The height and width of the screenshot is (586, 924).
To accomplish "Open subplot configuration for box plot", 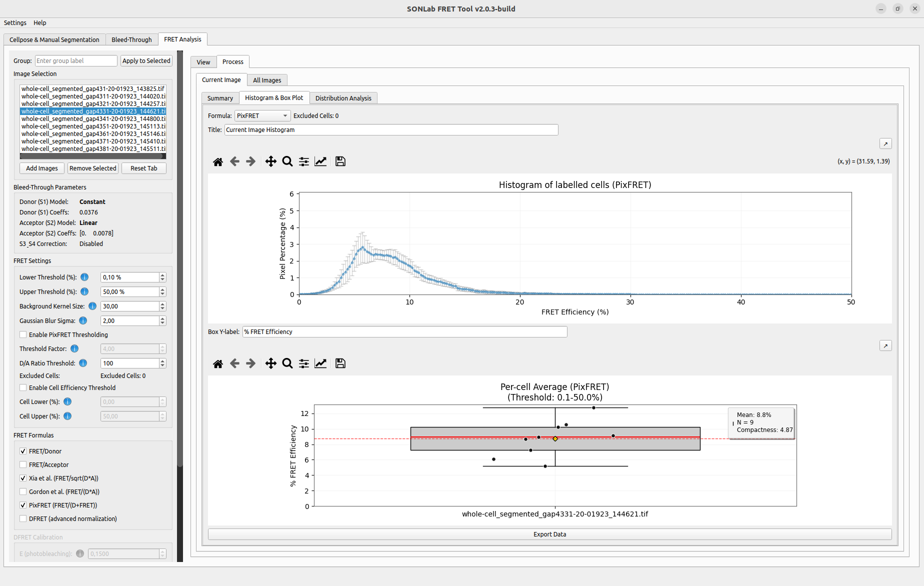I will (x=304, y=363).
